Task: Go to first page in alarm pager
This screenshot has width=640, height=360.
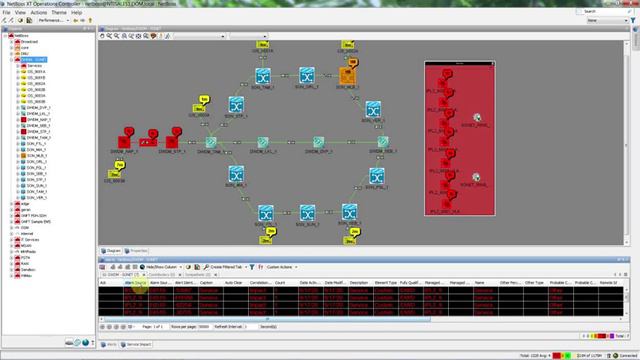Action: 102,327
